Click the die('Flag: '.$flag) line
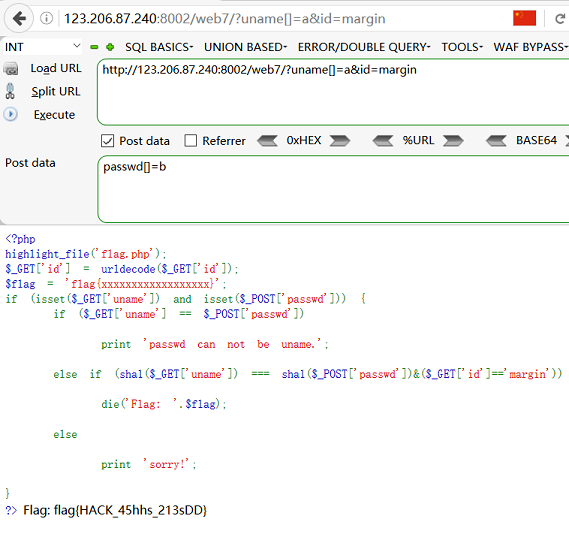The width and height of the screenshot is (569, 534). tap(164, 404)
